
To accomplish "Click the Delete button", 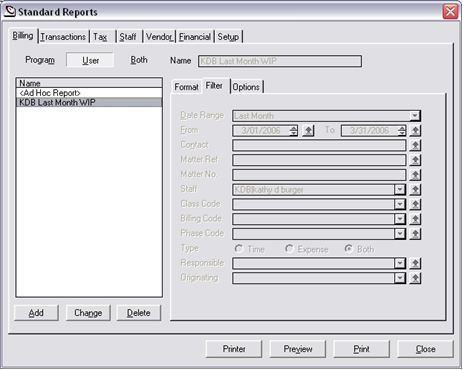I will tap(139, 313).
